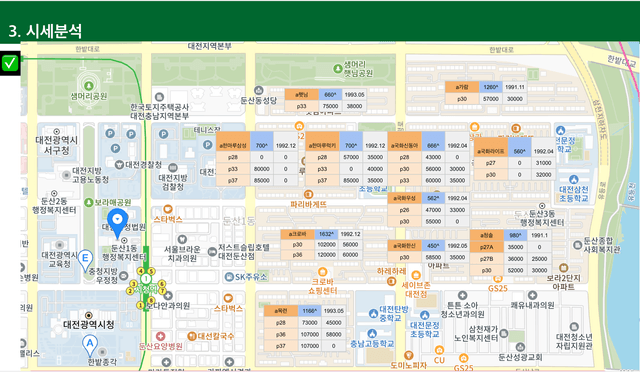This screenshot has width=640, height=372.
Task: Click the 1632 blue cell in 크로바 table
Action: pyautogui.click(x=326, y=234)
